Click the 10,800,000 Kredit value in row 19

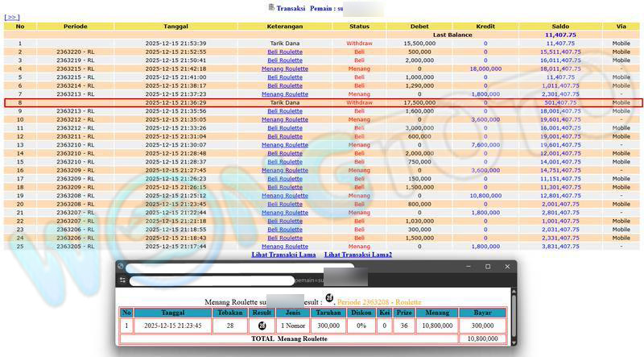pos(485,196)
